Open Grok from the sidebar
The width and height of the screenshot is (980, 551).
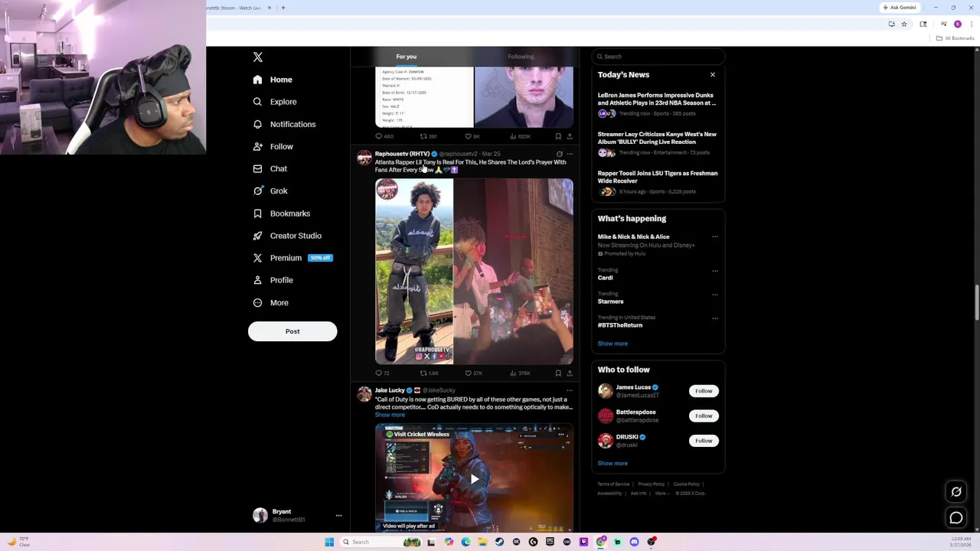[x=269, y=191]
